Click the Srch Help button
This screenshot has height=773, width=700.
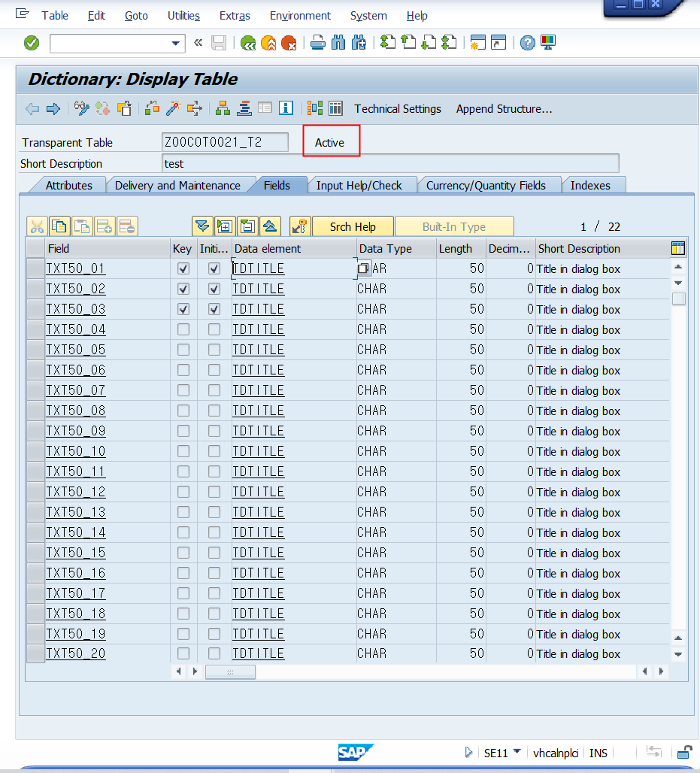(x=353, y=227)
